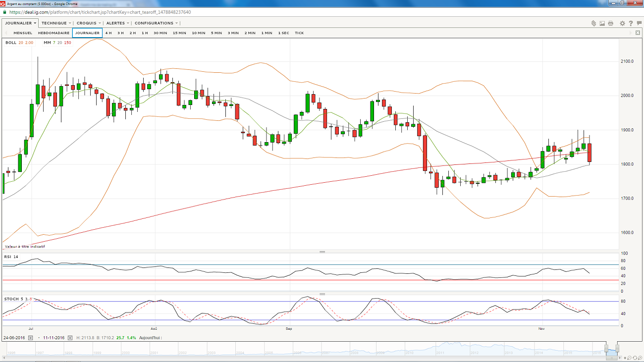This screenshot has height=362, width=644.
Task: Open chart settings gear icon
Action: click(622, 23)
